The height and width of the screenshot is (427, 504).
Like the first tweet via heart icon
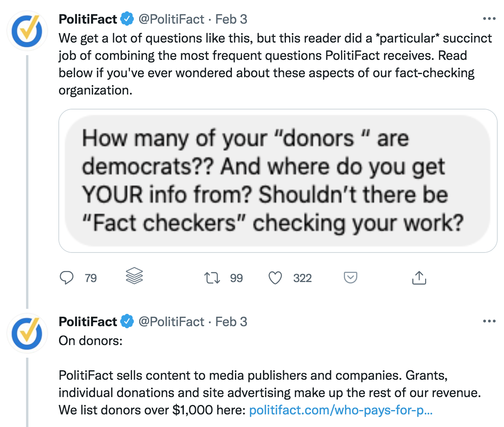click(x=275, y=278)
